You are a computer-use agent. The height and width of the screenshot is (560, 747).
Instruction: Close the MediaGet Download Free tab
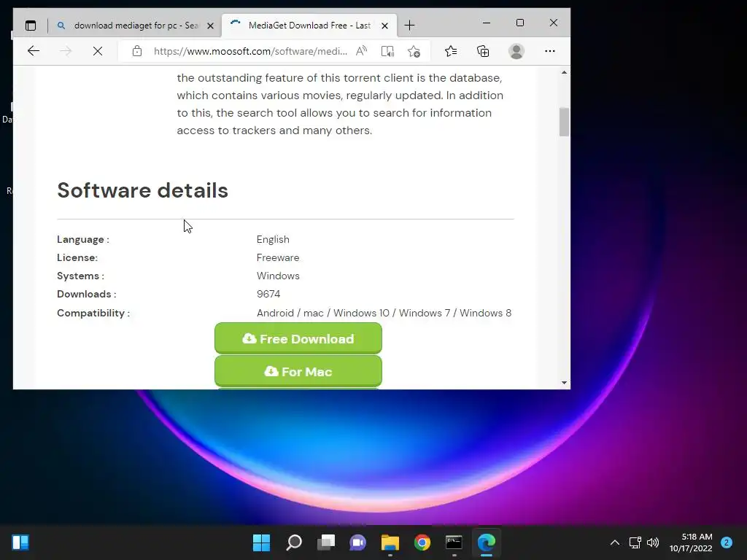[x=385, y=26]
